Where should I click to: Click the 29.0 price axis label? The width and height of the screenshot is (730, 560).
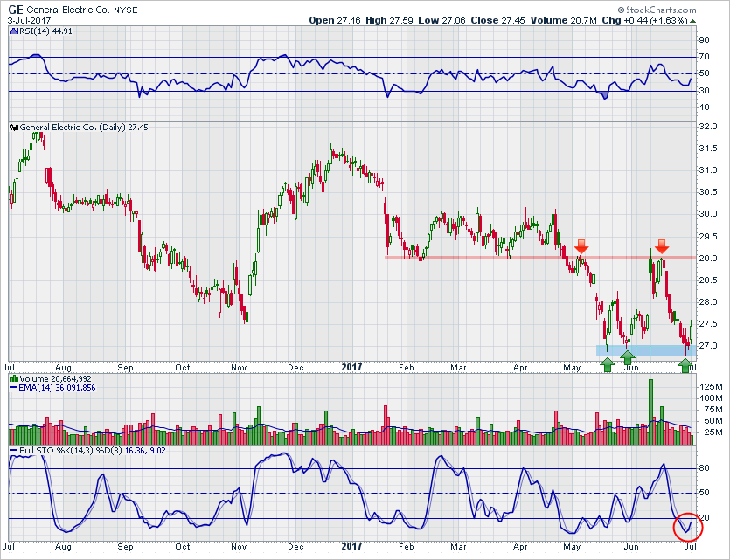click(707, 259)
